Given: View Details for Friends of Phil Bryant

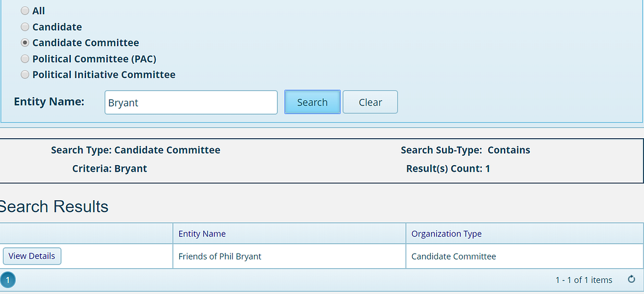Looking at the screenshot, I should tap(32, 256).
